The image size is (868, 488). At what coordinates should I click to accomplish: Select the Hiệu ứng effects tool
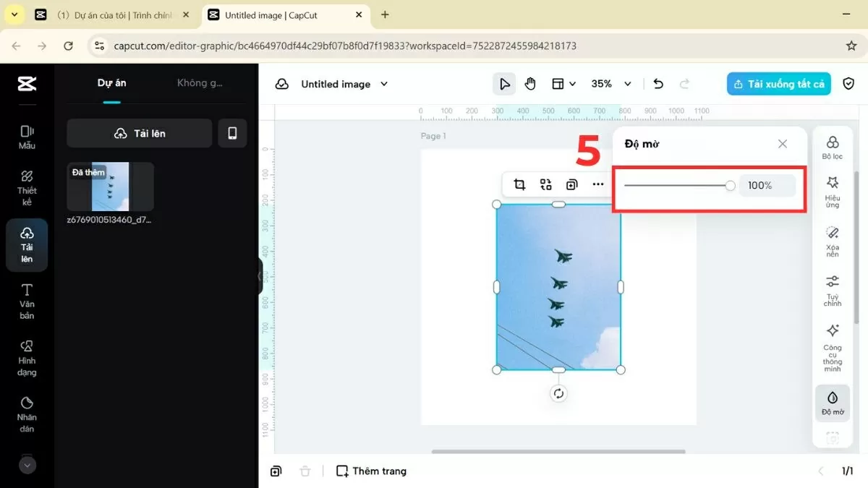click(832, 189)
